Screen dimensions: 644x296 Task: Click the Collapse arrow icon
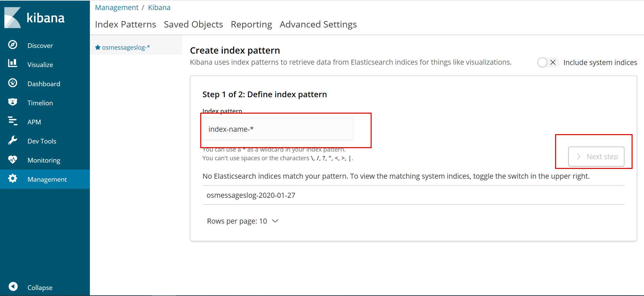pyautogui.click(x=13, y=286)
